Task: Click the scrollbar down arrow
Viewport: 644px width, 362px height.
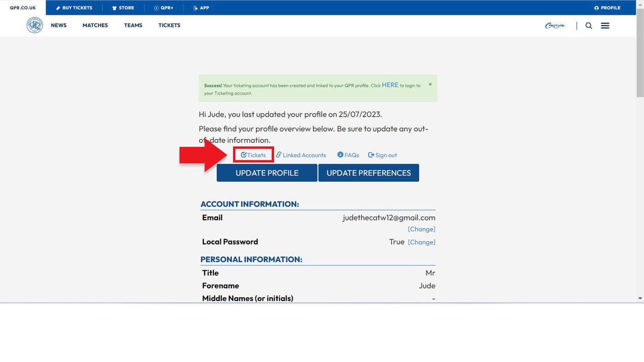Action: pyautogui.click(x=640, y=298)
